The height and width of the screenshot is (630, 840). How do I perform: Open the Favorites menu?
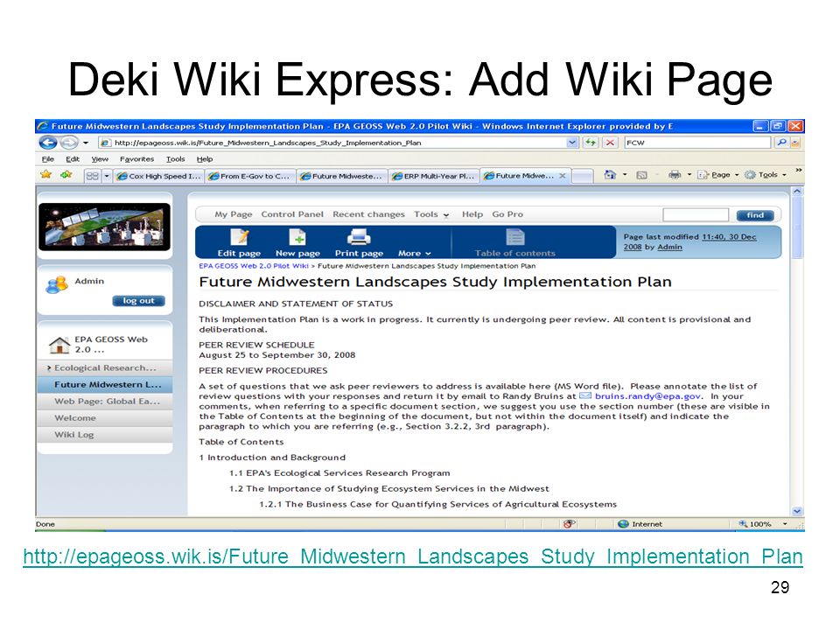136,159
